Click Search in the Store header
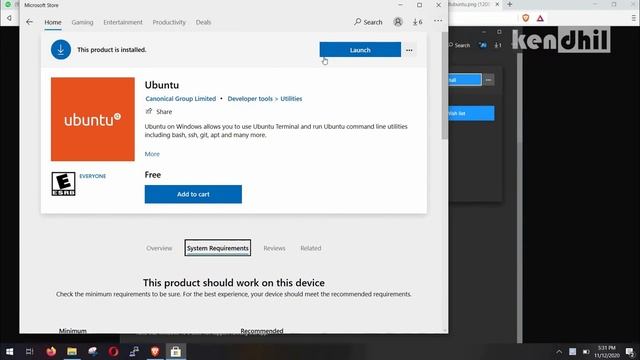Image resolution: width=640 pixels, height=360 pixels. [368, 22]
